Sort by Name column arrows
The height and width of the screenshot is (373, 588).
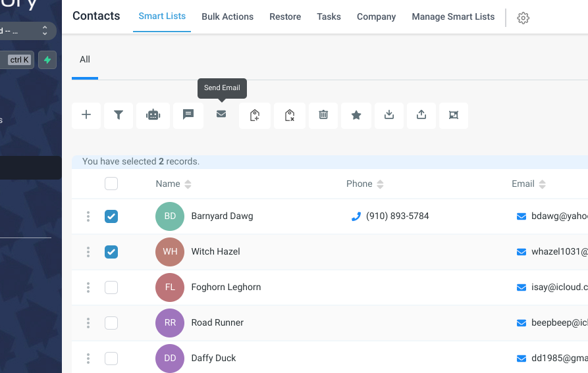coord(188,184)
